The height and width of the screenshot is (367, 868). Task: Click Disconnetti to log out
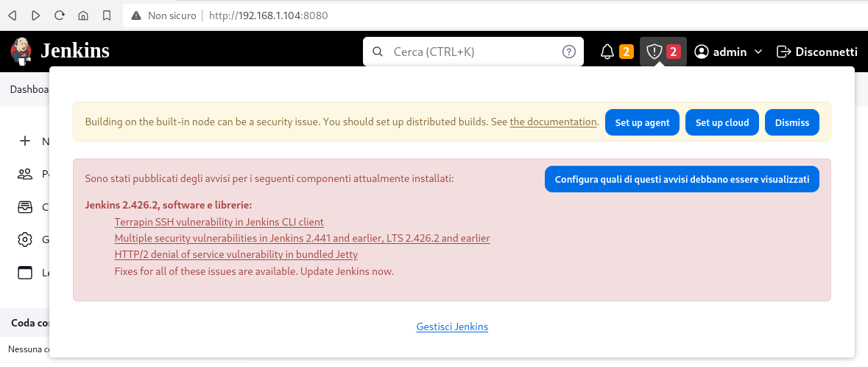coord(817,52)
